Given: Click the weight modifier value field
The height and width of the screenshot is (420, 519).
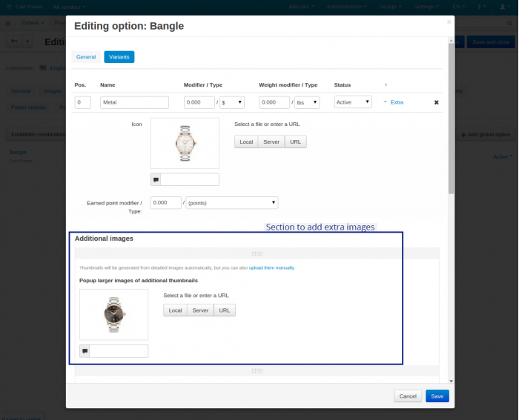Looking at the screenshot, I should [274, 102].
